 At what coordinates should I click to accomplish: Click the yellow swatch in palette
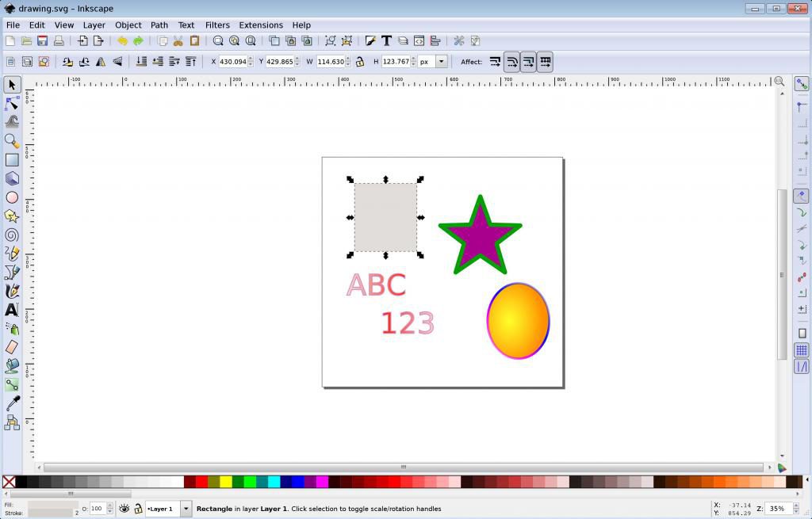tap(225, 482)
